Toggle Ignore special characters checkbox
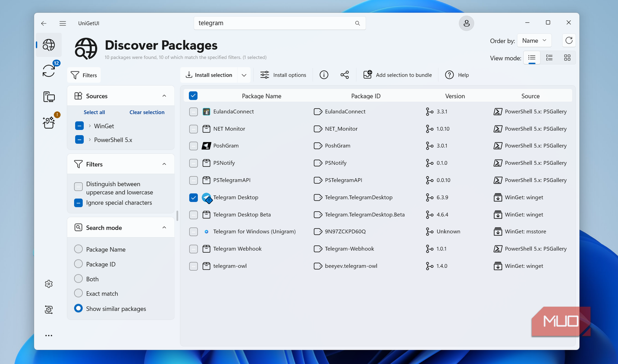 pyautogui.click(x=78, y=203)
